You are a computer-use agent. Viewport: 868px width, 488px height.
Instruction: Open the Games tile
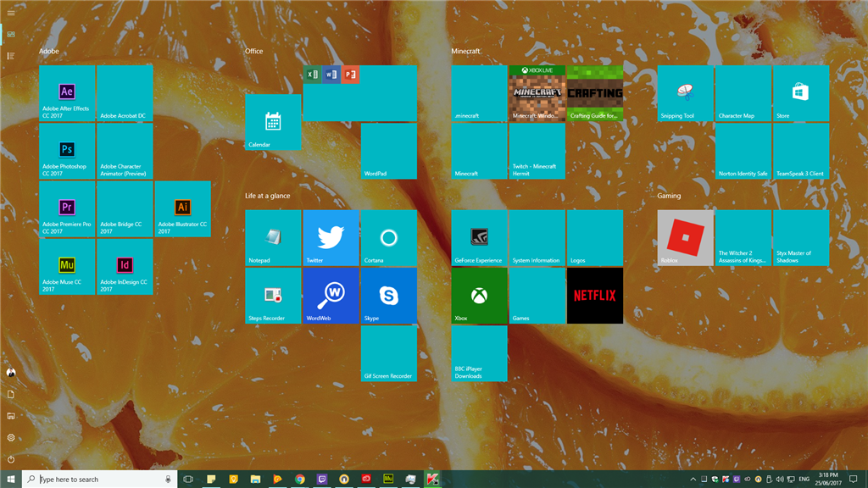537,296
